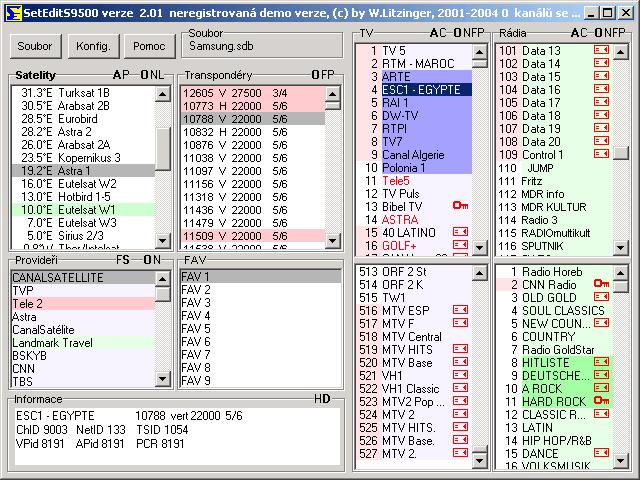Click card icon beside DANCE
This screenshot has height=480, width=640.
tap(601, 453)
